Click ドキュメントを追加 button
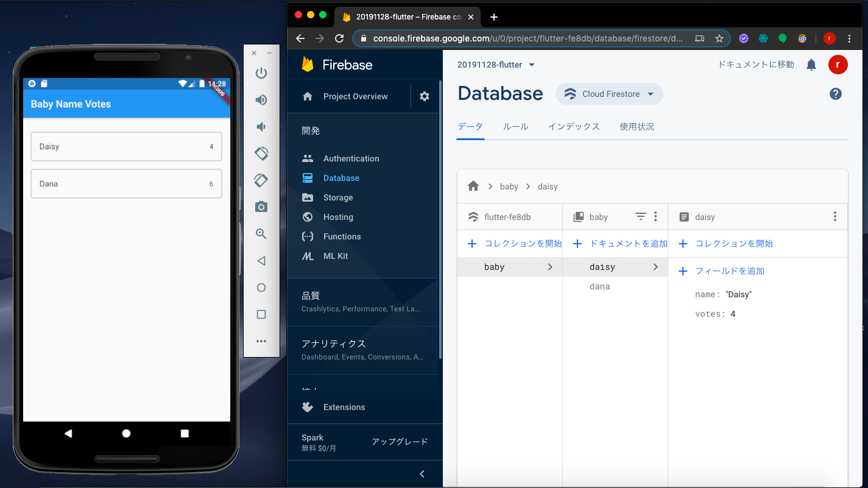Viewport: 868px width, 488px height. click(x=620, y=244)
